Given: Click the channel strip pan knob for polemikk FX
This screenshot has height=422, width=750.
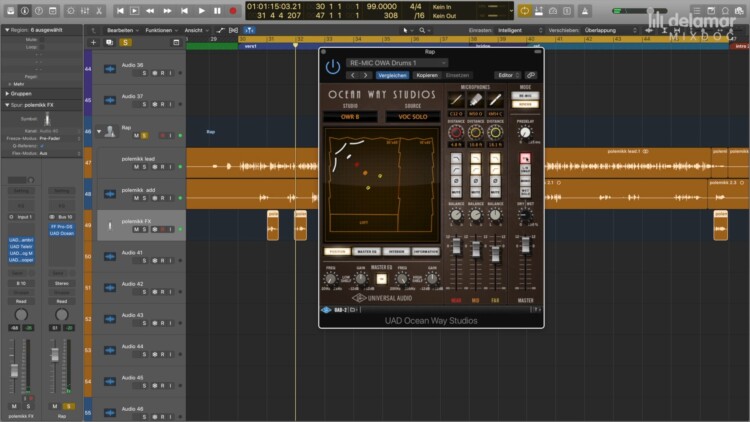Looking at the screenshot, I should (21, 314).
